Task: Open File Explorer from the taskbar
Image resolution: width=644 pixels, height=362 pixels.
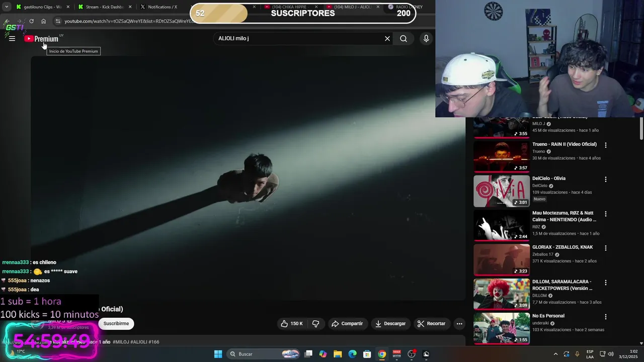Action: (x=338, y=354)
